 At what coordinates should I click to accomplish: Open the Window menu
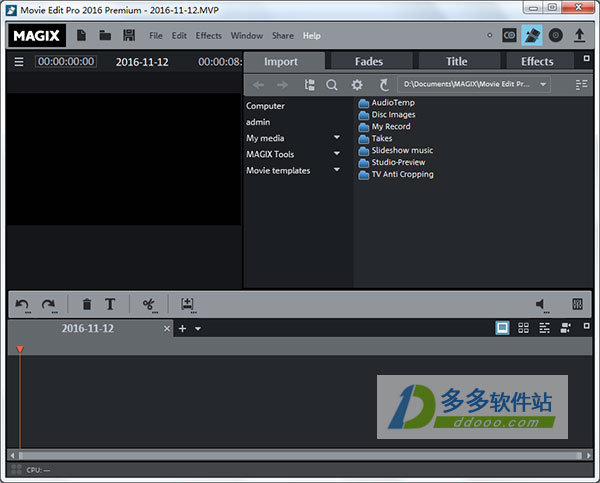click(246, 36)
